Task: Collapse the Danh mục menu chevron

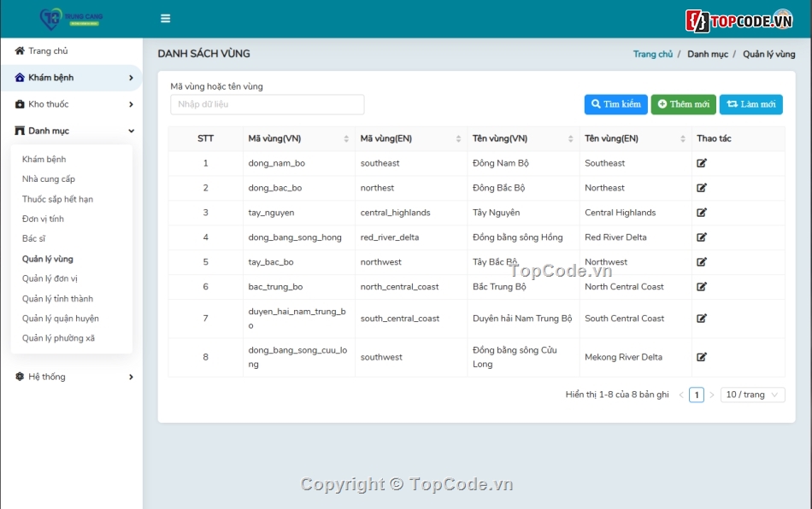Action: coord(131,131)
